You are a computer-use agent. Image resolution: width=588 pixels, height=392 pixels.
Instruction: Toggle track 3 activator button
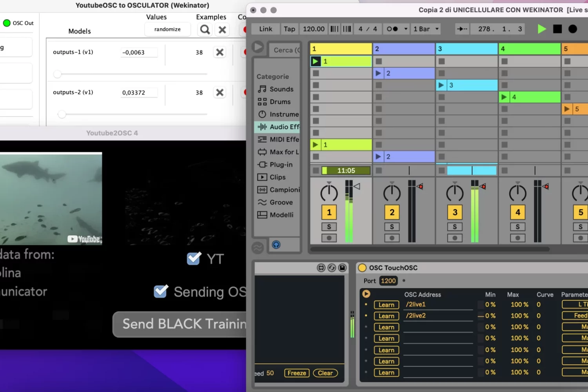pos(455,212)
